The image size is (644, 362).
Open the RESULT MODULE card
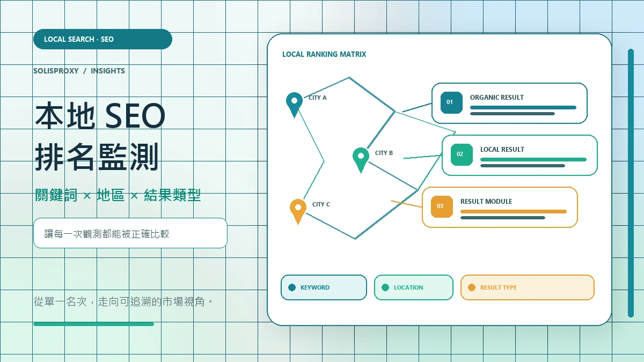point(500,207)
